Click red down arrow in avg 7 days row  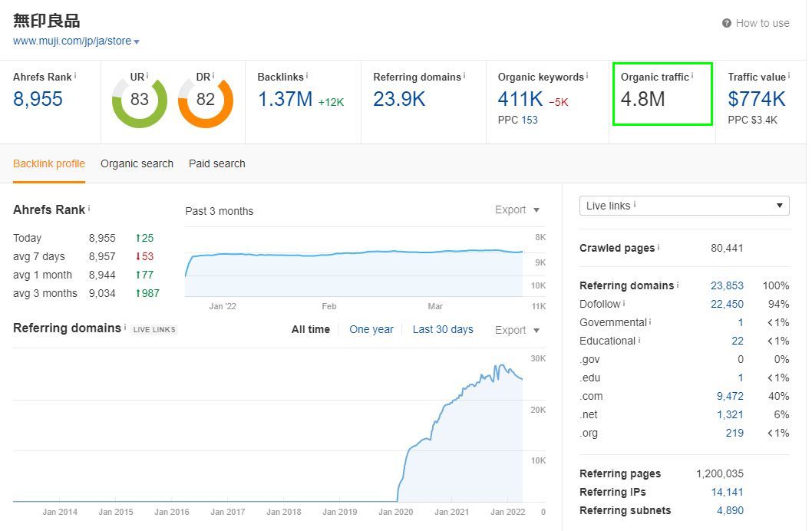(138, 256)
